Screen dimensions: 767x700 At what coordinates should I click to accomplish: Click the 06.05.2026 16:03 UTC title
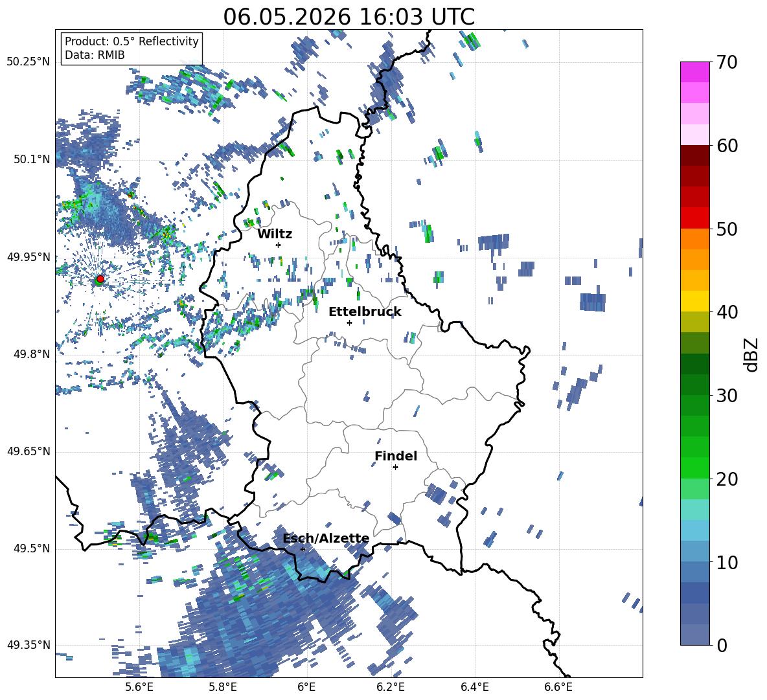coord(349,17)
